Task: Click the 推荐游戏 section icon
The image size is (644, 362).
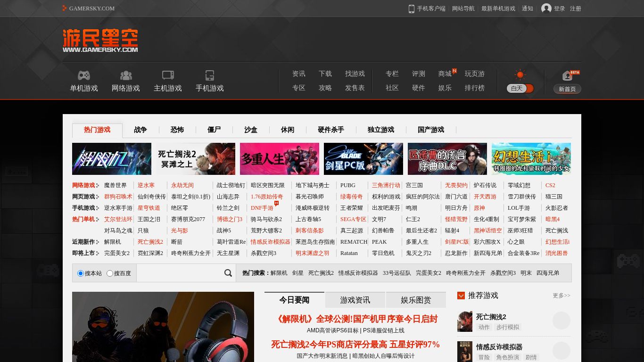Action: point(461,296)
